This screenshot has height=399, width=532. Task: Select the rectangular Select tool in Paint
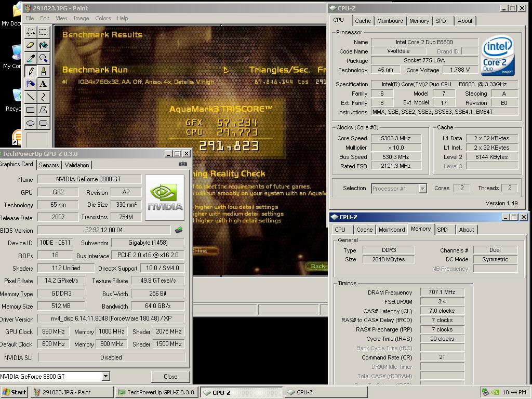tap(44, 32)
